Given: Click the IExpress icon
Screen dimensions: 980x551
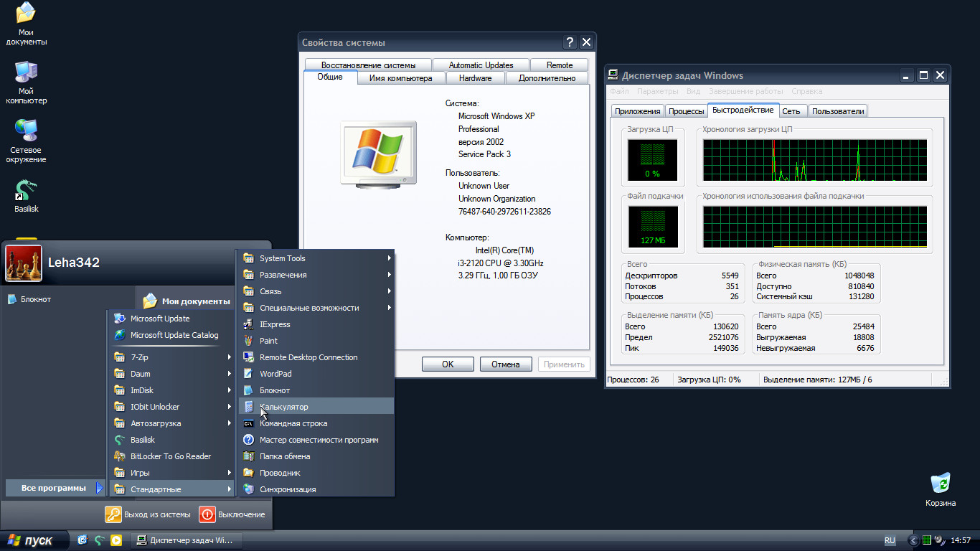Looking at the screenshot, I should [x=249, y=324].
